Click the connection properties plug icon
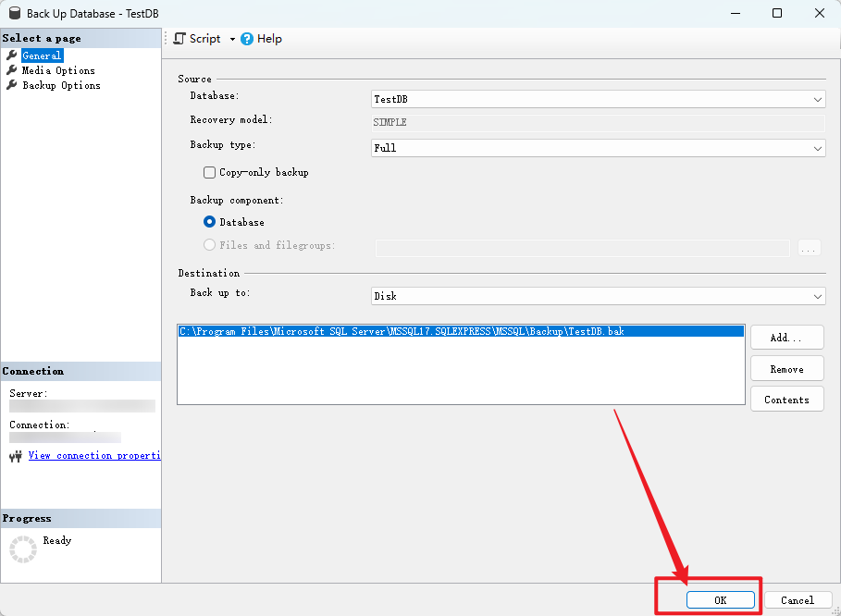 click(x=16, y=456)
